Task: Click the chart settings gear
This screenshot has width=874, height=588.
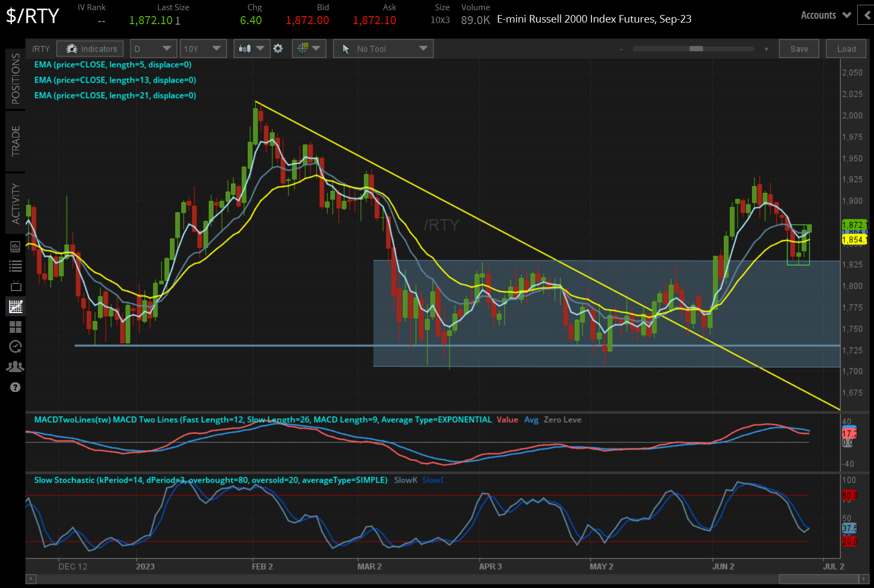Action: point(278,48)
